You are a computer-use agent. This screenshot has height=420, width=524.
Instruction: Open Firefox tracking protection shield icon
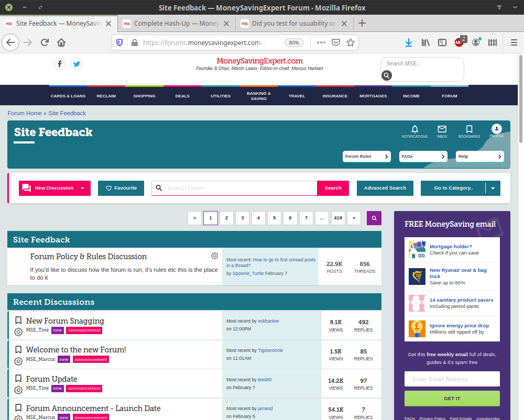click(119, 42)
